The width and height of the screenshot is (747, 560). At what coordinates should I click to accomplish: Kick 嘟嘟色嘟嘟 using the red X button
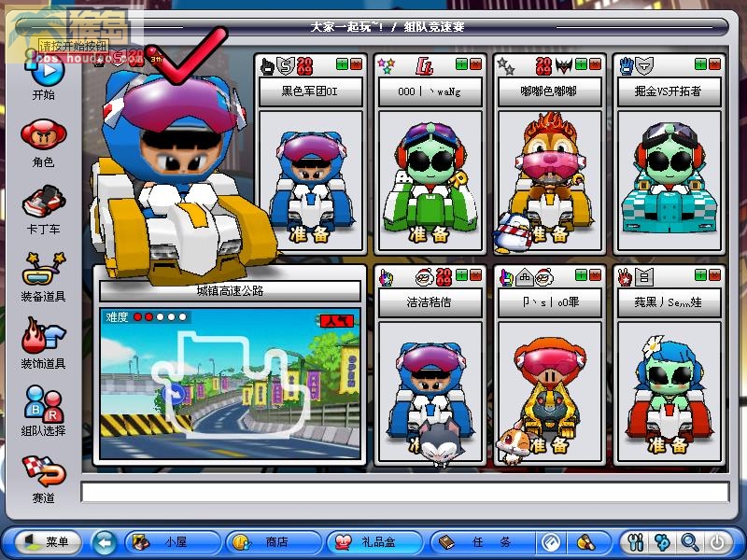[x=596, y=64]
